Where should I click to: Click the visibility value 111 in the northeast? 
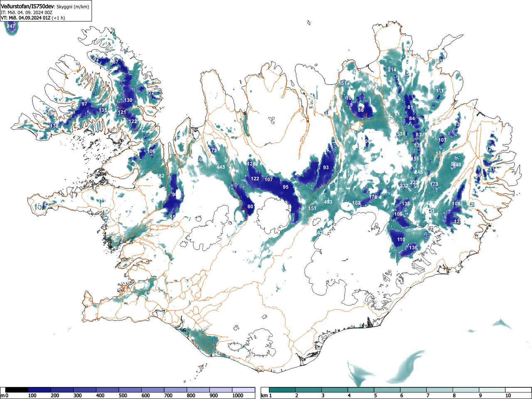pos(440,91)
